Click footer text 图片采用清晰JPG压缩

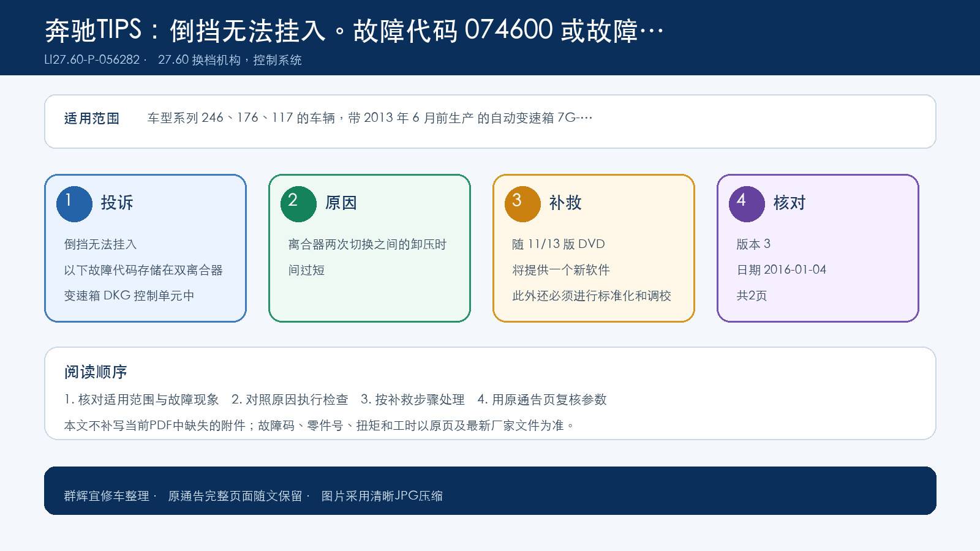coord(382,496)
